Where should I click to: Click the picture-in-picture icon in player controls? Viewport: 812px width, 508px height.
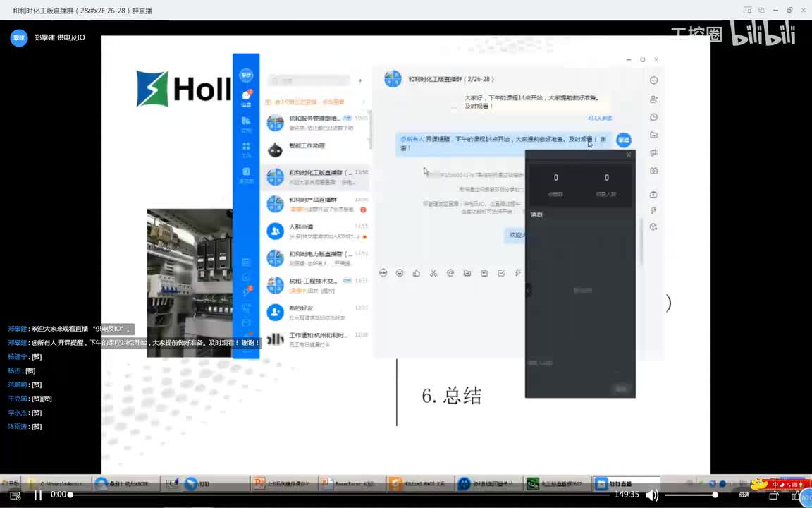pyautogui.click(x=774, y=495)
